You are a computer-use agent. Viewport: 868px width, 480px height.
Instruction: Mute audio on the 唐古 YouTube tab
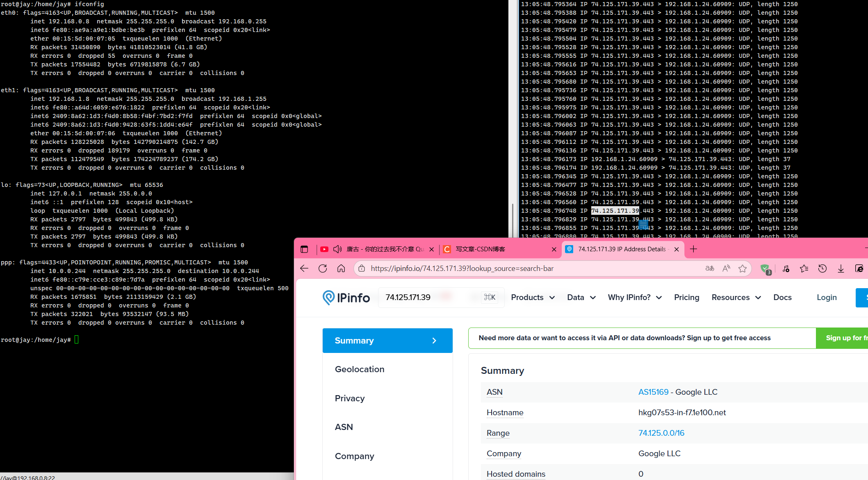(337, 249)
